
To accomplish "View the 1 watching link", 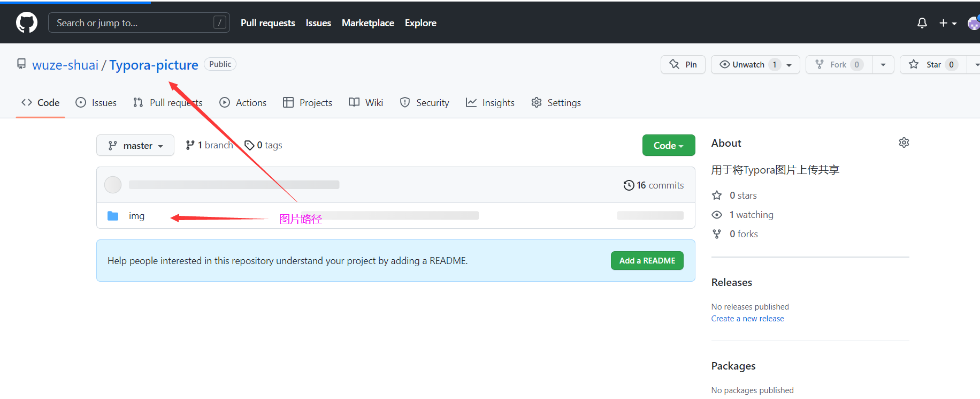I will coord(742,215).
